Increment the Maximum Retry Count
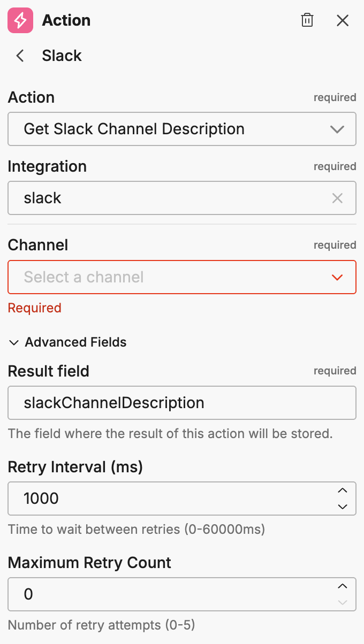The width and height of the screenshot is (364, 644). [343, 586]
